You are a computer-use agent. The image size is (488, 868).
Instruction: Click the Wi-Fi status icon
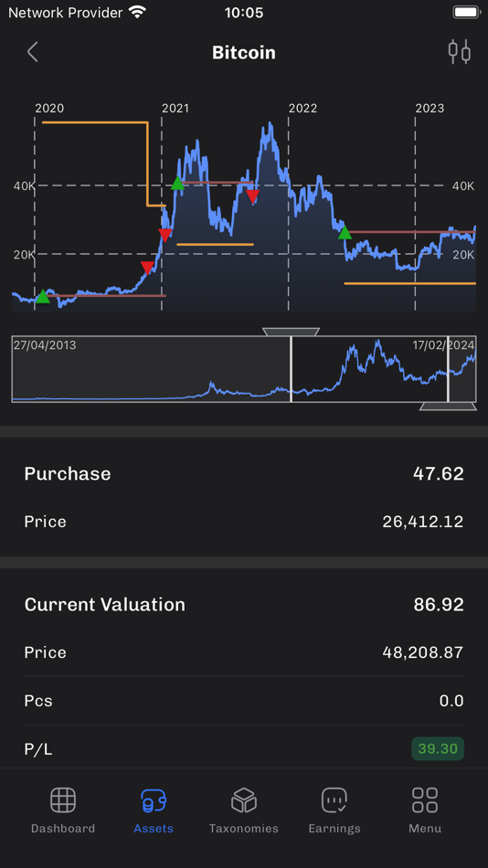(x=137, y=12)
